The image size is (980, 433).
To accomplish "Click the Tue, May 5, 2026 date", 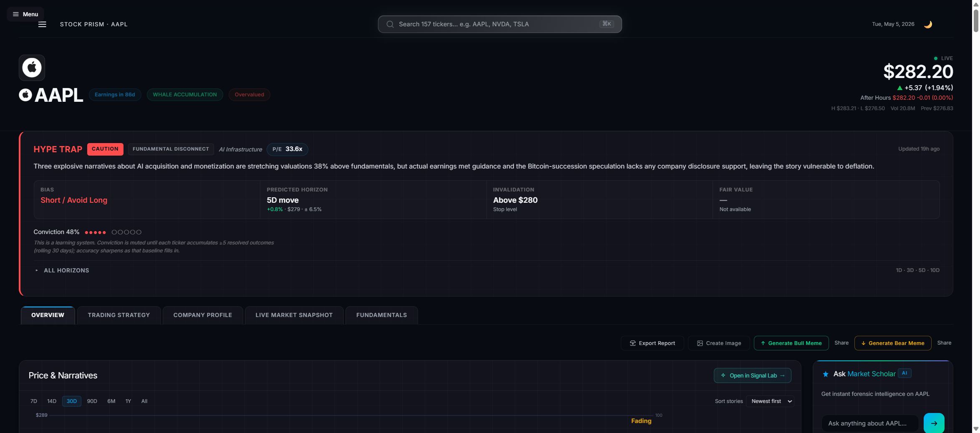I will coord(893,24).
